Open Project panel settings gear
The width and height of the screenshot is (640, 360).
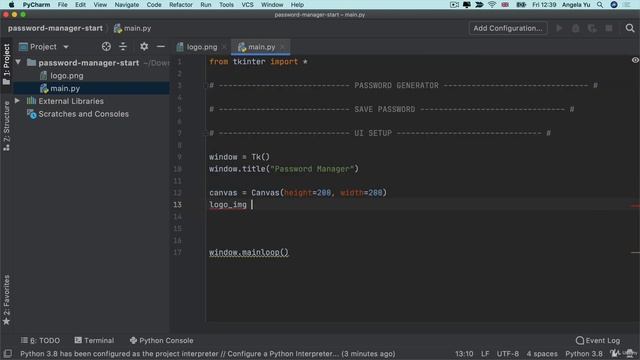(x=144, y=47)
